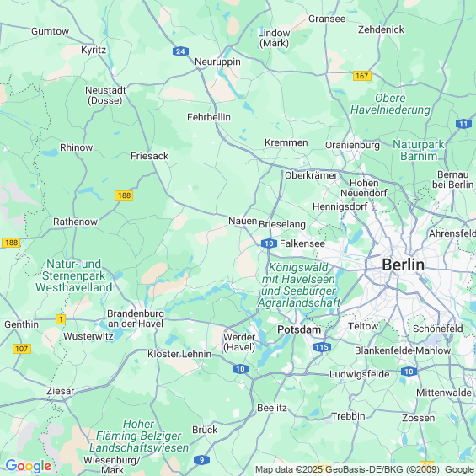Screen dimensions: 476x476
Task: Click the B1 road shield near Brandenburg
Action: coord(61,319)
